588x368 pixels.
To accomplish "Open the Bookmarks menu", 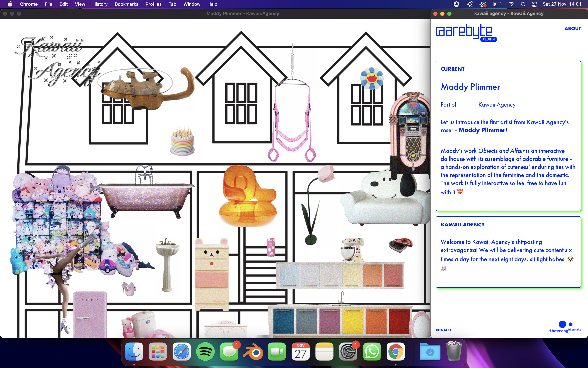I will coord(127,4).
